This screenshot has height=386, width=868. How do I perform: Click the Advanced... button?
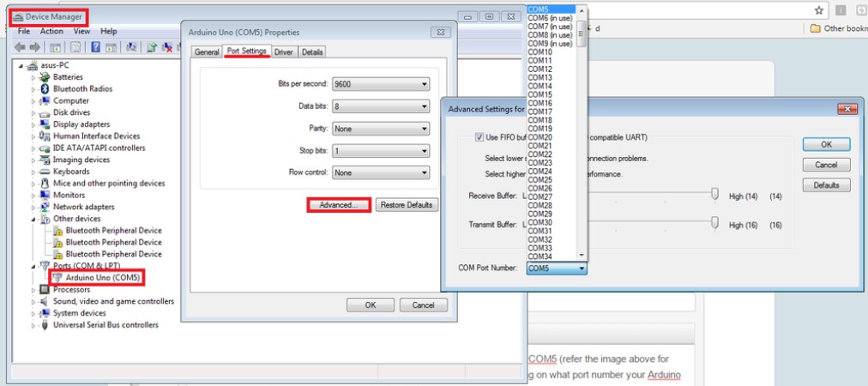click(x=338, y=205)
